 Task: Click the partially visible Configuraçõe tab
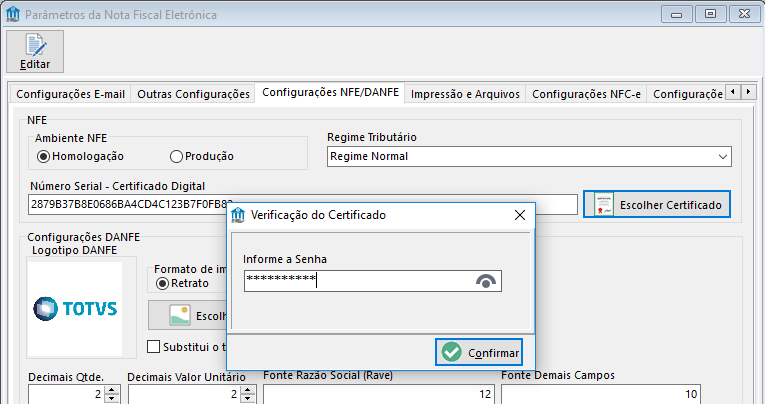click(687, 94)
